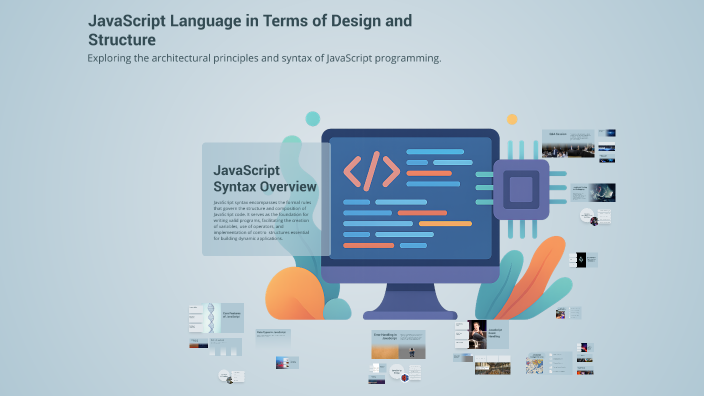This screenshot has width=704, height=396.
Task: Open the small orange and dark gradient slide
Action: [198, 344]
